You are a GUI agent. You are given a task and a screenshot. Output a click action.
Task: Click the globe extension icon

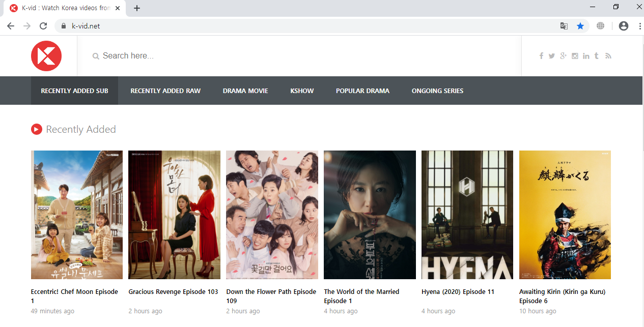coord(601,26)
